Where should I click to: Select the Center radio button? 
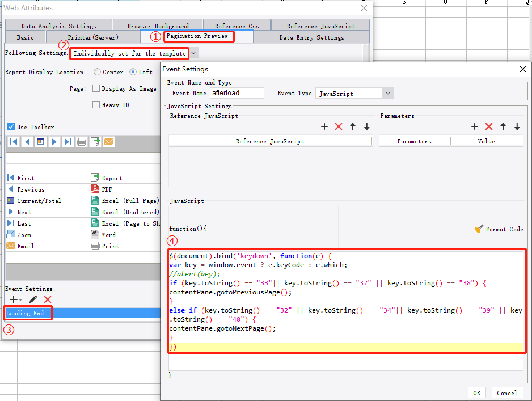tap(98, 72)
